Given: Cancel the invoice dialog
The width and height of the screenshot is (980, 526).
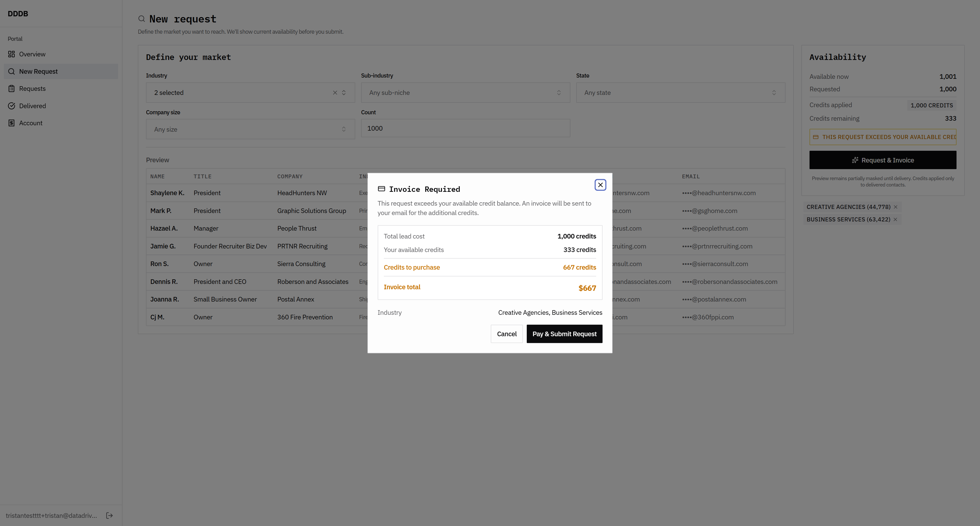Looking at the screenshot, I should pos(506,334).
